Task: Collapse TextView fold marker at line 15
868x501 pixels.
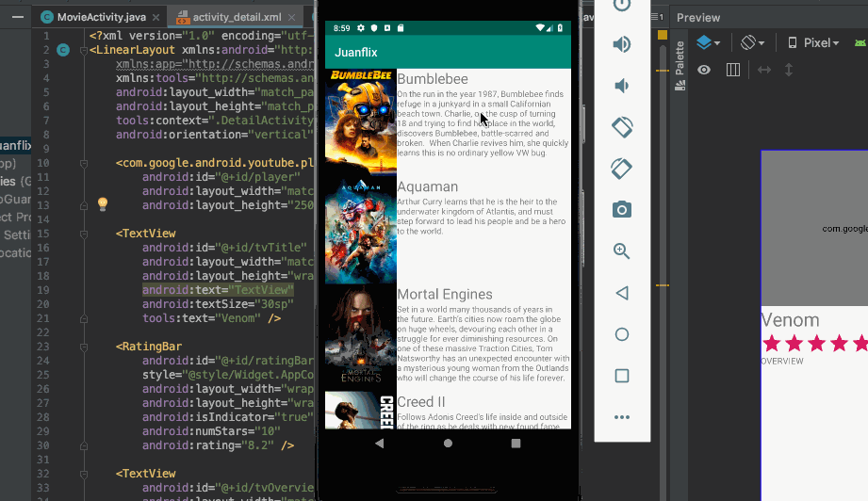Action: coord(84,234)
